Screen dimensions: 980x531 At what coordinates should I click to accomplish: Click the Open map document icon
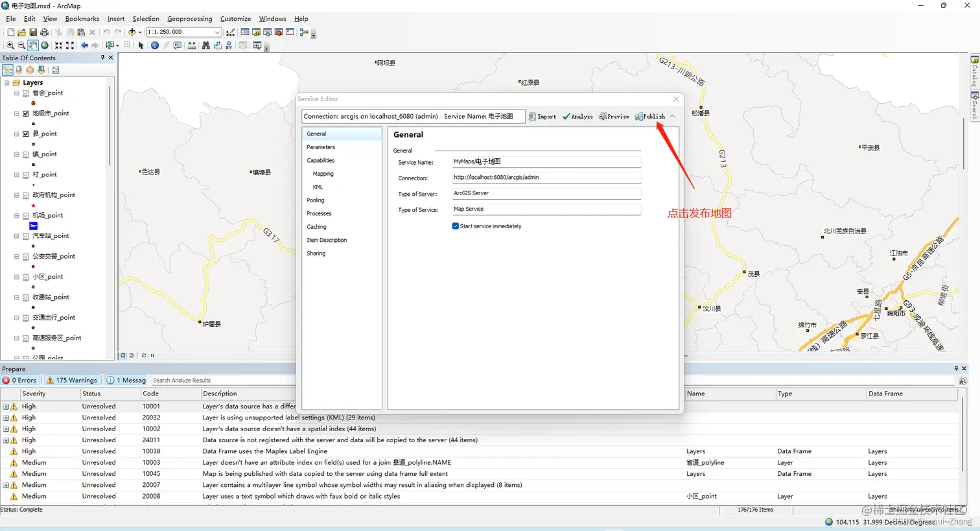(21, 32)
